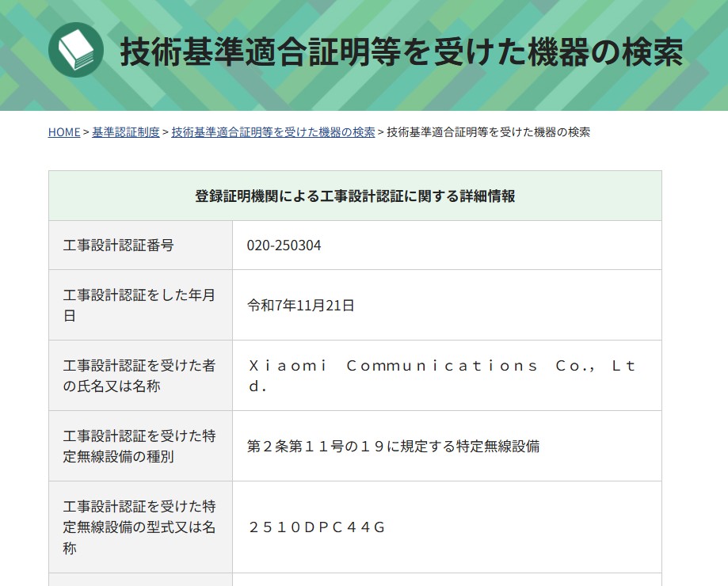Select the 特定無線設備の種別 label cell
This screenshot has height=586, width=728.
coord(139,446)
